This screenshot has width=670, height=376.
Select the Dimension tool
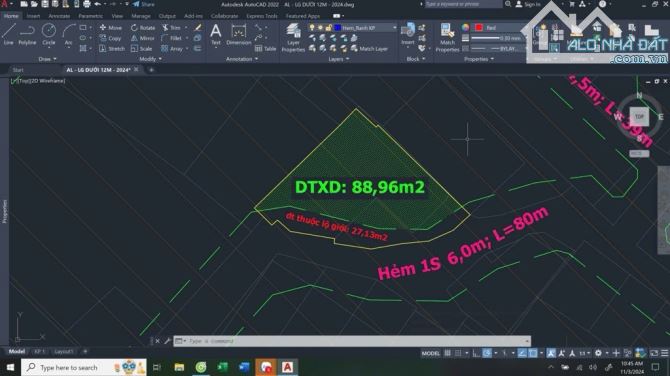238,34
